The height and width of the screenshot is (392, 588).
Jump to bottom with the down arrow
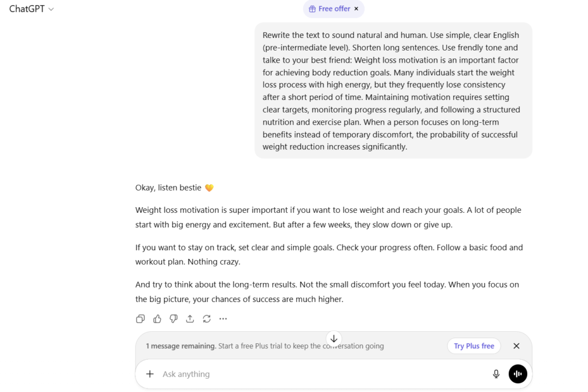pos(334,339)
